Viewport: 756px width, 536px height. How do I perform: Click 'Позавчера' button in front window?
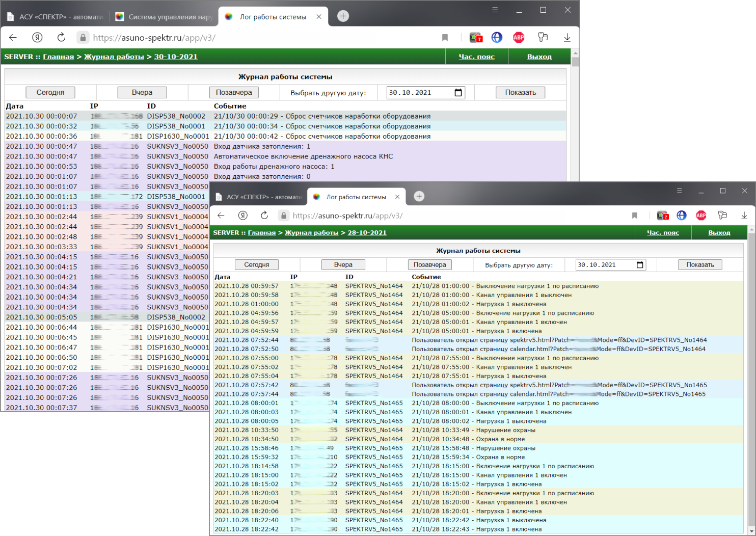(x=430, y=265)
